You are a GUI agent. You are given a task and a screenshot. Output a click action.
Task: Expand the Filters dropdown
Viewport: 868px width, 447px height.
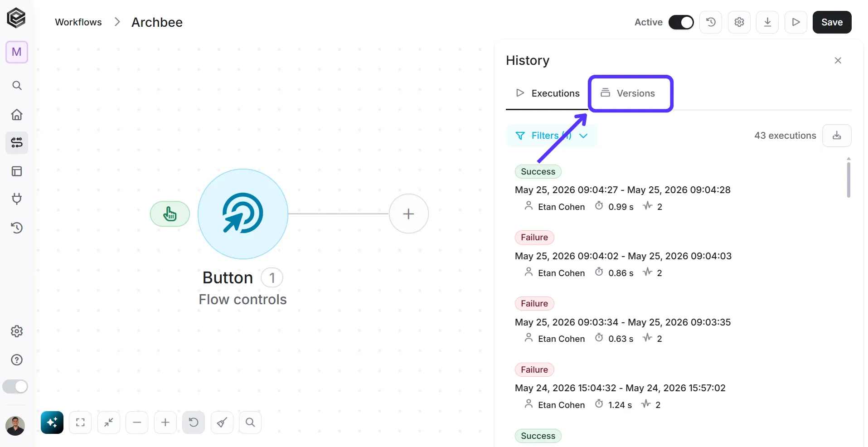coord(551,136)
